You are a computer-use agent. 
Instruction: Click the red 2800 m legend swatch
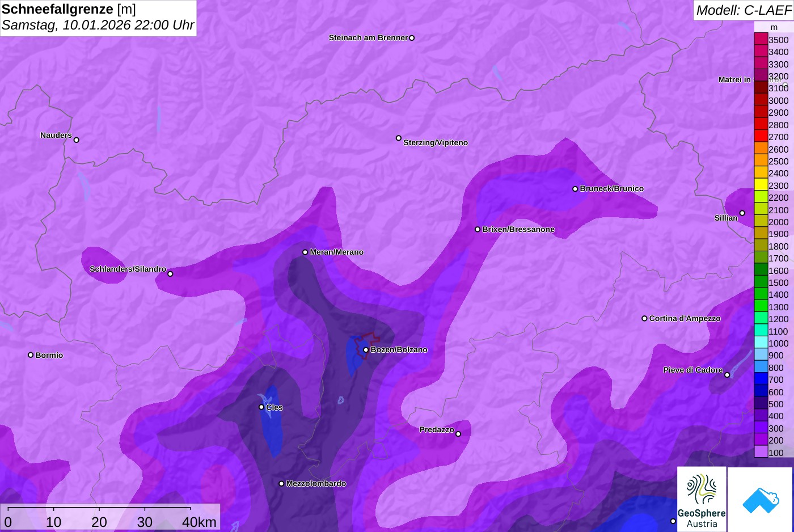(761, 124)
